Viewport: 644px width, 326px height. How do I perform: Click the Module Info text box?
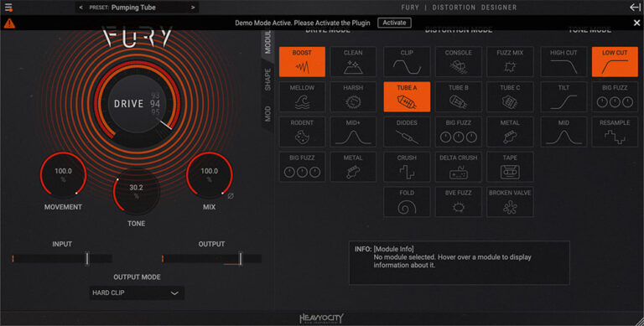coord(460,263)
